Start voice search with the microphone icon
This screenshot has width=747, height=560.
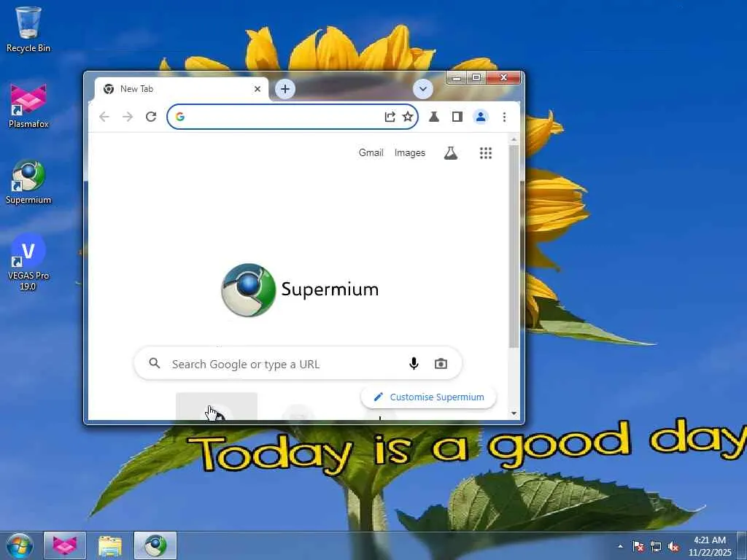click(414, 364)
